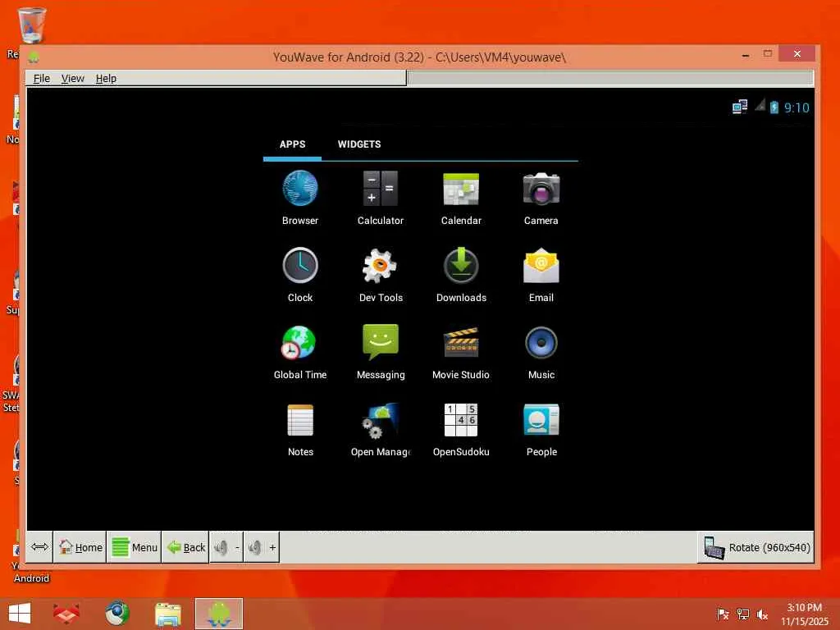The image size is (840, 630).
Task: Click the Action Center flag tray icon
Action: pyautogui.click(x=723, y=614)
